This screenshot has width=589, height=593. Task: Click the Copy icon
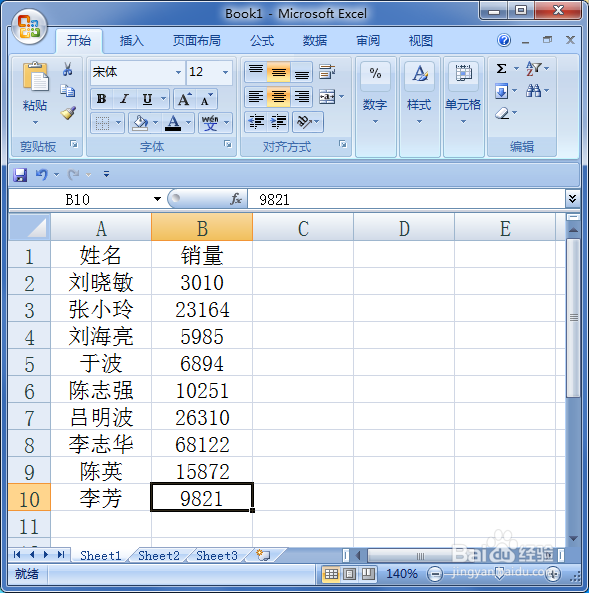pos(68,91)
